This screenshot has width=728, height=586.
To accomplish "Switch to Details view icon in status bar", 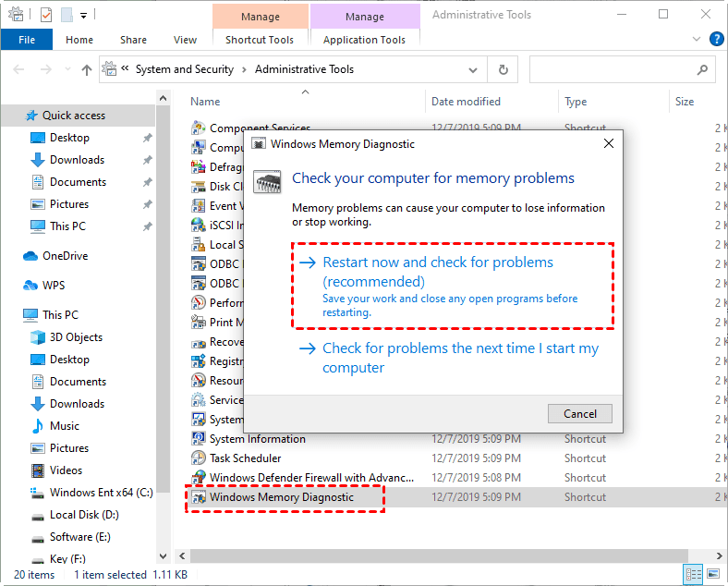I will (x=693, y=575).
